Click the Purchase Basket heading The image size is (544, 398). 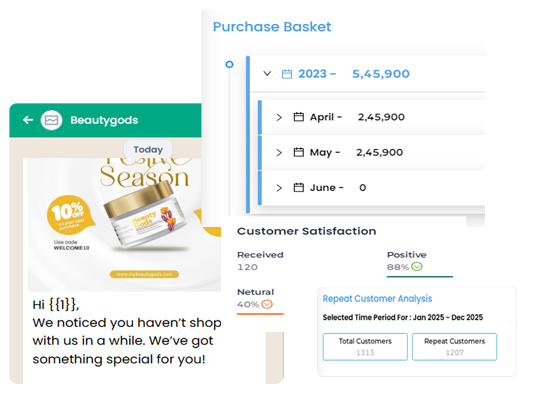pos(272,27)
